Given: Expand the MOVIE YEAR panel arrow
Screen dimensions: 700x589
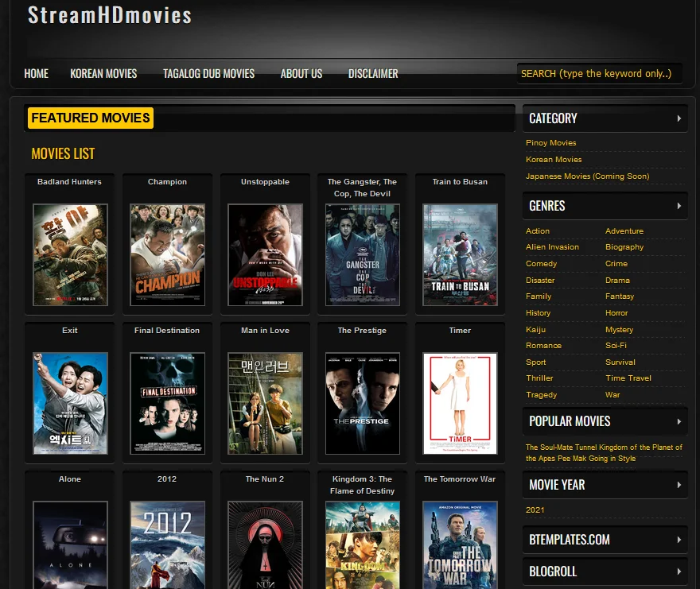Looking at the screenshot, I should pyautogui.click(x=679, y=485).
